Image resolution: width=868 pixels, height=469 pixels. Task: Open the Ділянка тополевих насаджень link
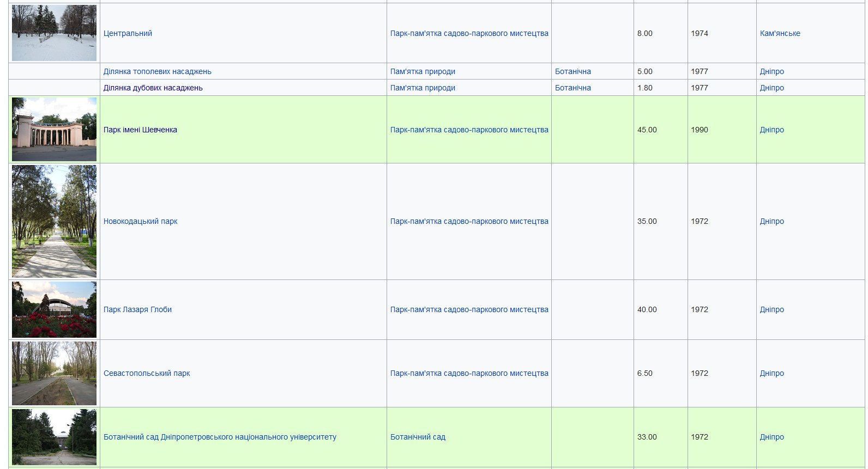(x=158, y=71)
